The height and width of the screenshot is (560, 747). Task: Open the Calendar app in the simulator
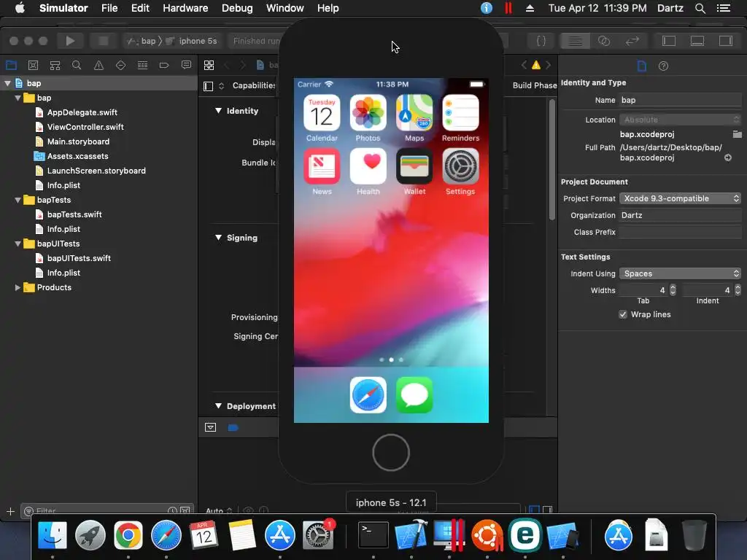[x=322, y=113]
